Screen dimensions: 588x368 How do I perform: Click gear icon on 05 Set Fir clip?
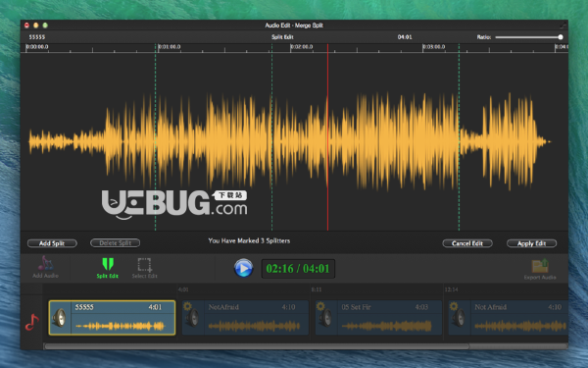(x=320, y=306)
